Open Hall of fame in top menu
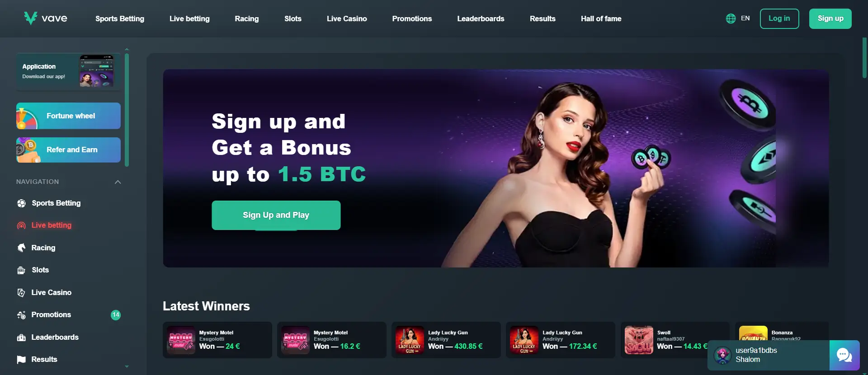Screen dimensions: 868x375 pos(601,19)
